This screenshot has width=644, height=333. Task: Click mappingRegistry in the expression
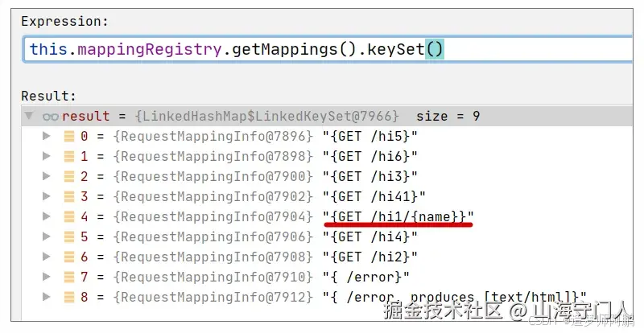(150, 50)
